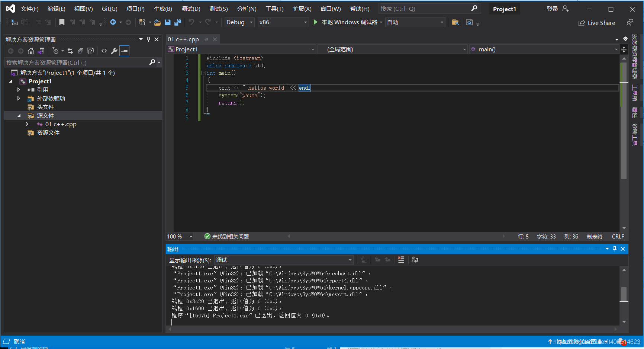Viewport: 644px width, 349px height.
Task: Open the 编辑(E) menu
Action: 57,9
